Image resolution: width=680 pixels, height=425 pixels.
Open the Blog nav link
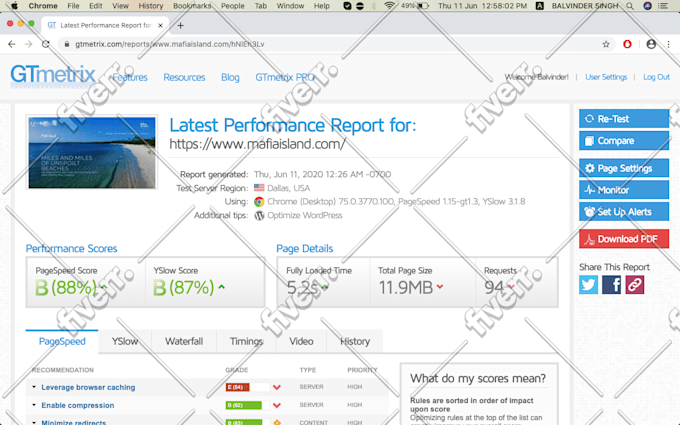click(230, 77)
